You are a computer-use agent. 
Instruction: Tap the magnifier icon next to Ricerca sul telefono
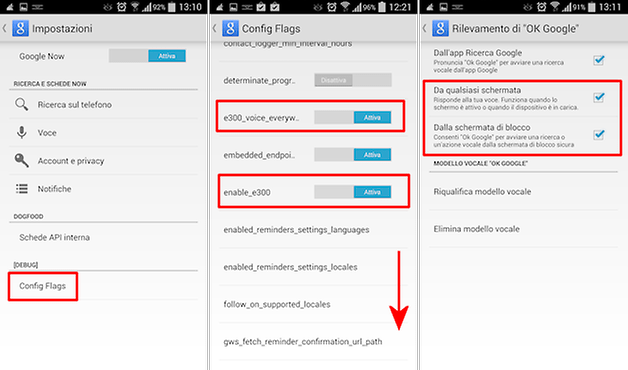(22, 105)
